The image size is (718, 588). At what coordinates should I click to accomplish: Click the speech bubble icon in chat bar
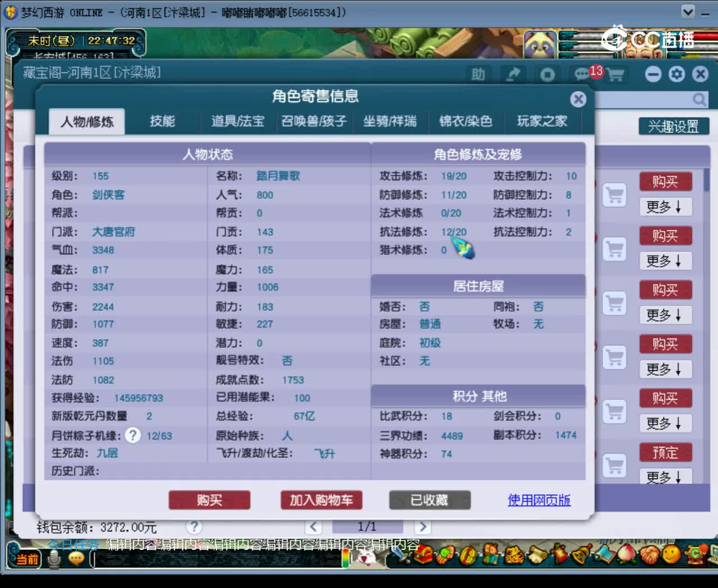pyautogui.click(x=76, y=558)
